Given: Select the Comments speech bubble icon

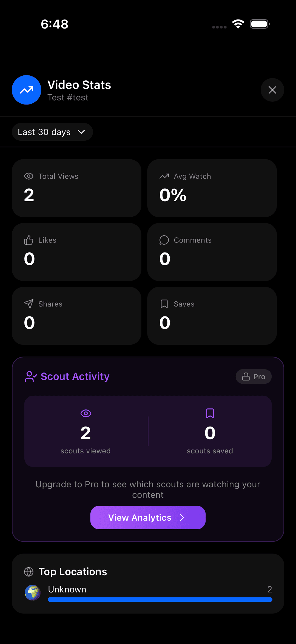Looking at the screenshot, I should coord(164,240).
